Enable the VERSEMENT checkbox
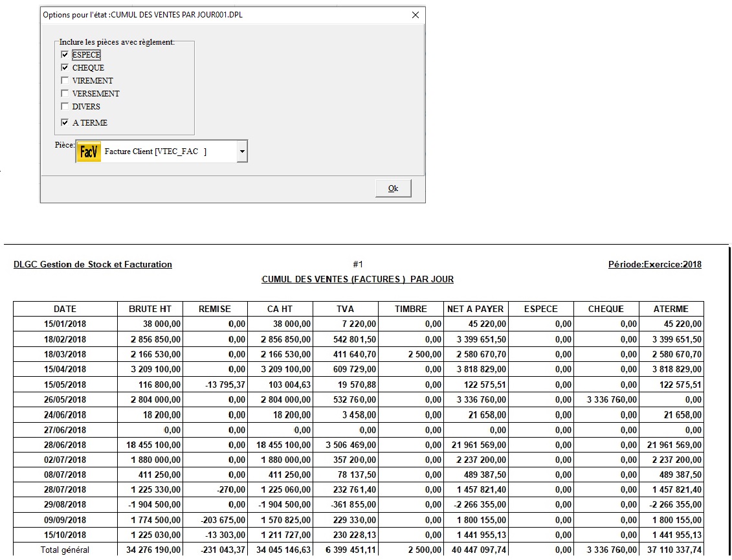Screen dimensions: 732x560 [65, 93]
